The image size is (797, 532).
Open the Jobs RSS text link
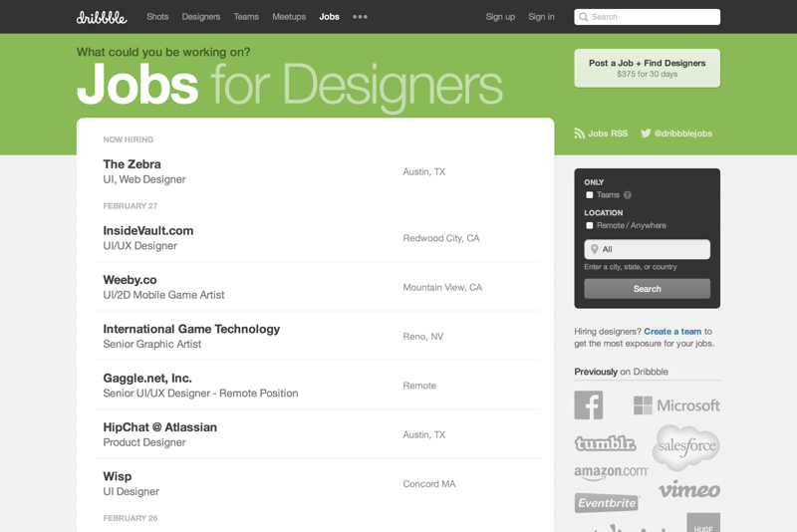[608, 133]
